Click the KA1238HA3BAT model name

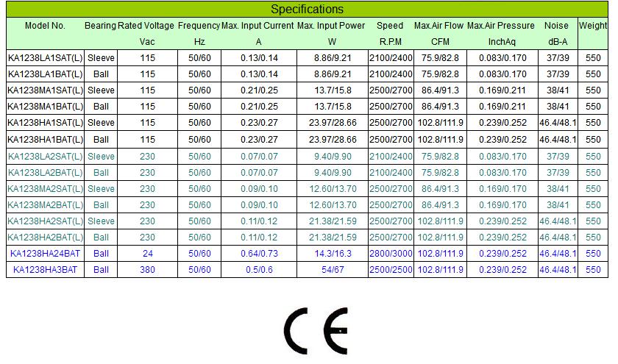pos(45,270)
